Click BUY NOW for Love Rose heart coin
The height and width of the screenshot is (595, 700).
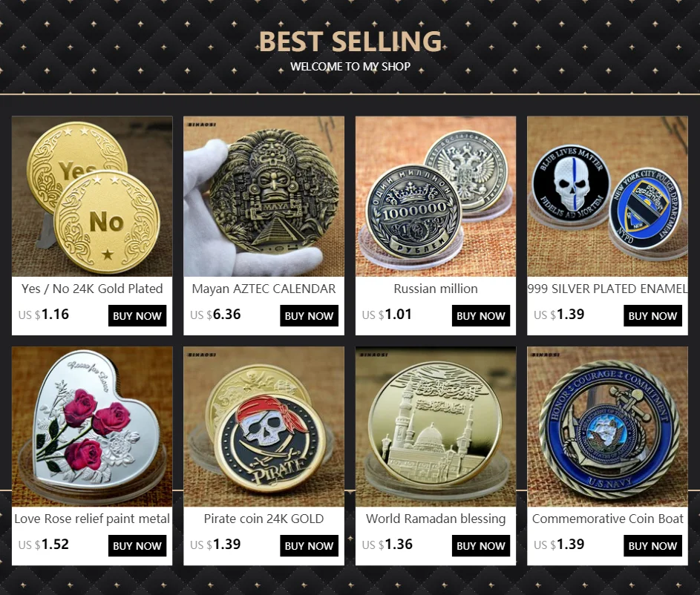[137, 545]
